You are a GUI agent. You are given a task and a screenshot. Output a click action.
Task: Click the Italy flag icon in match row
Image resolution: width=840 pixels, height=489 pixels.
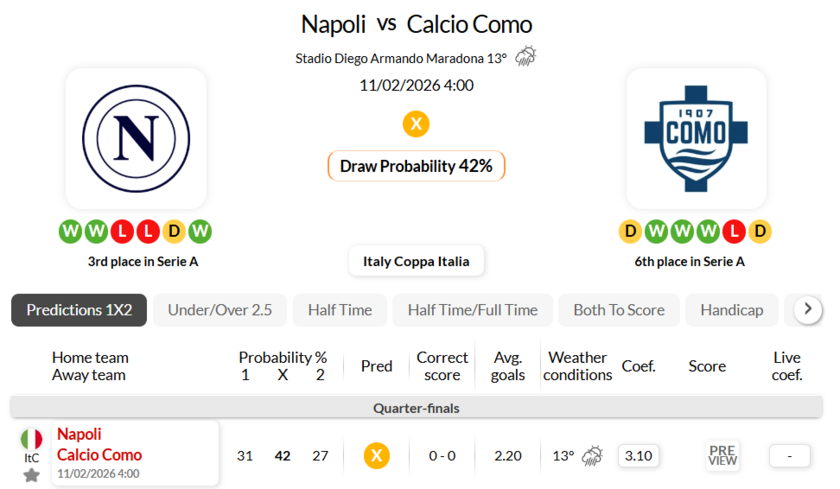(x=31, y=439)
